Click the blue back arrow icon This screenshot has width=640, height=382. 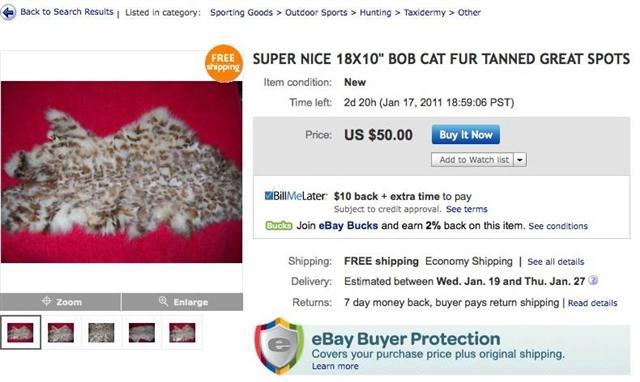pyautogui.click(x=8, y=13)
